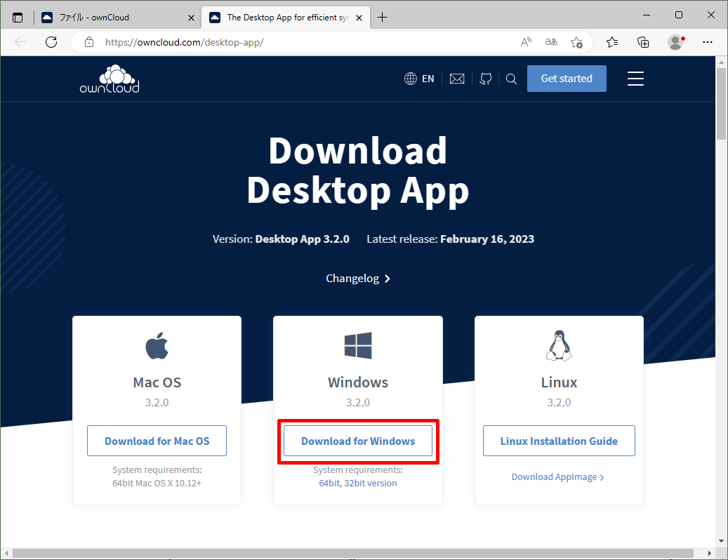Click Download for Windows button
The height and width of the screenshot is (560, 728).
pos(358,441)
